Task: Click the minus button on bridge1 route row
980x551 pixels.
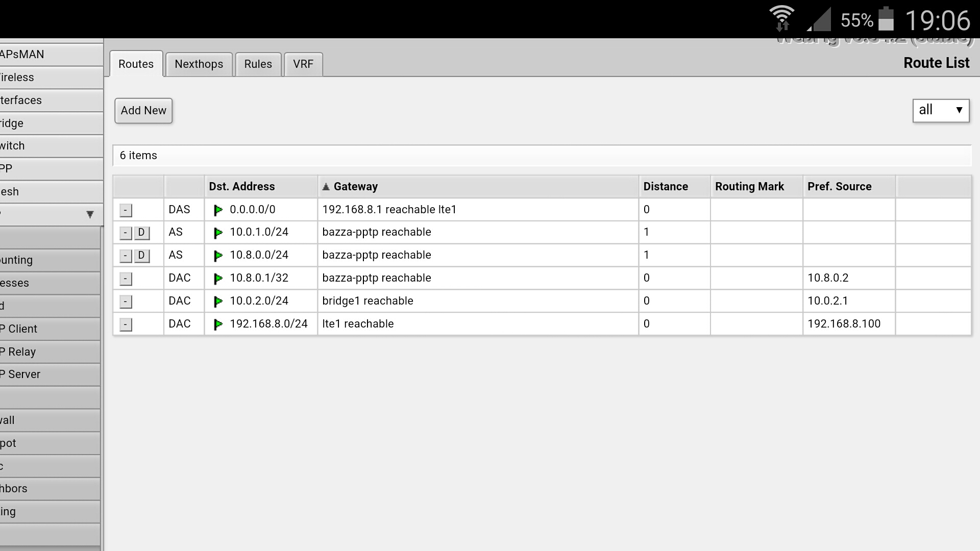Action: 126,302
